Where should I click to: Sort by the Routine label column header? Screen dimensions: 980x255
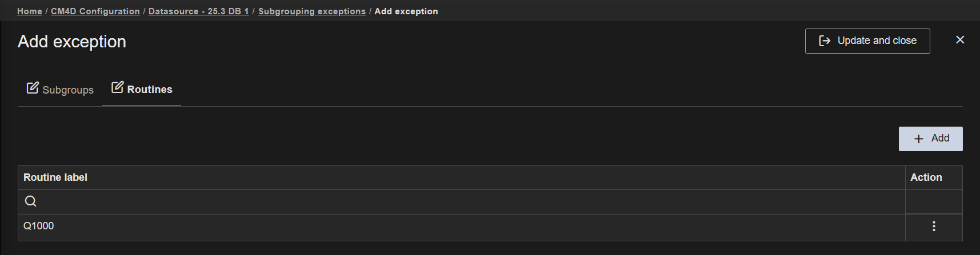tap(55, 177)
